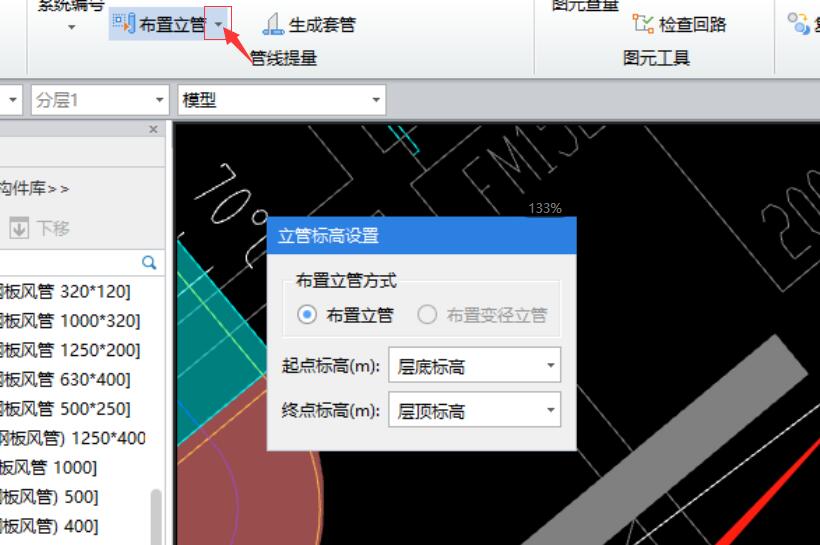Viewport: 820px width, 545px height.
Task: Select list item 板风管 1000]
Action: tap(49, 467)
